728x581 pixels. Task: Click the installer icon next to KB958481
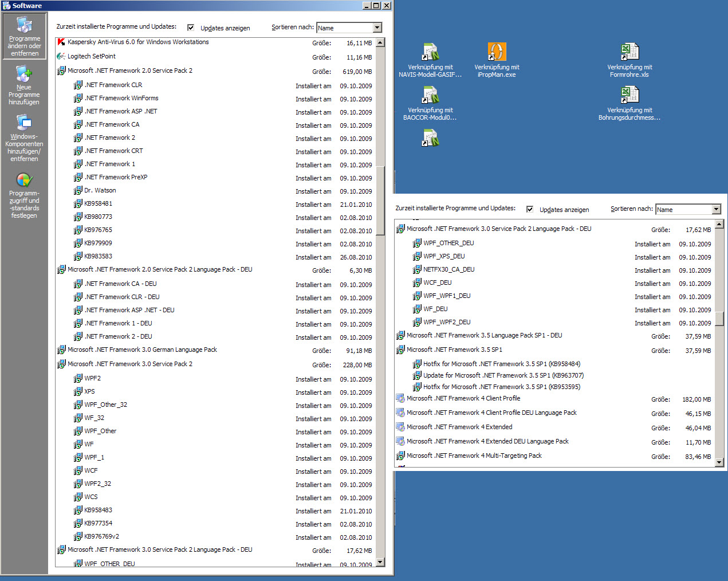(78, 204)
